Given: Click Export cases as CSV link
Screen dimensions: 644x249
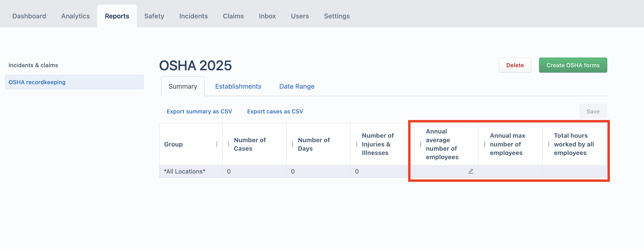Looking at the screenshot, I should [x=275, y=112].
